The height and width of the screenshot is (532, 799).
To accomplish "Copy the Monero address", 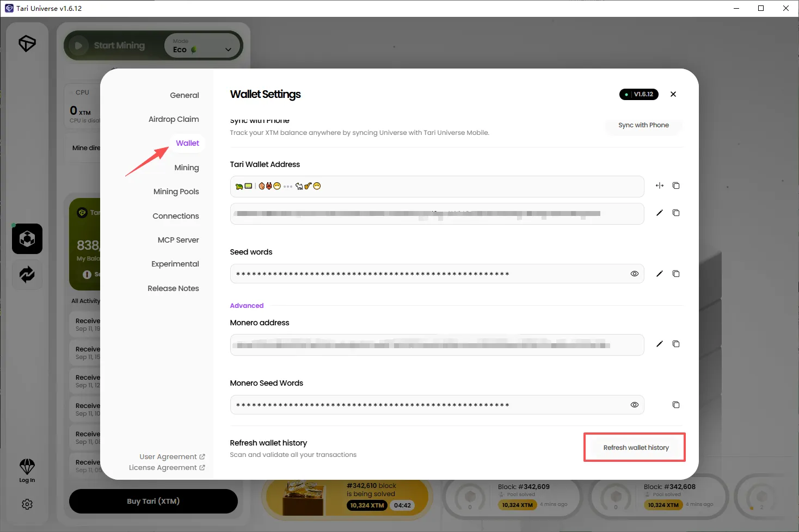I will 676,344.
